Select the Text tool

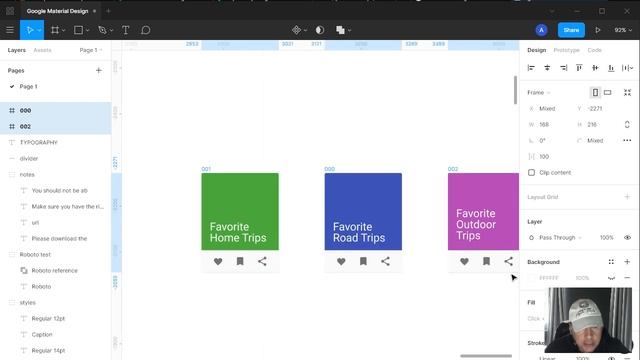coord(126,30)
